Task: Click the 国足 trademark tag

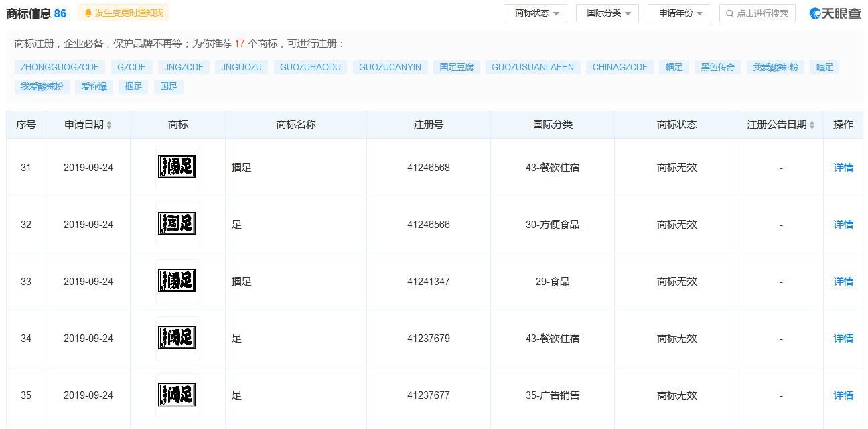Action: 168,86
